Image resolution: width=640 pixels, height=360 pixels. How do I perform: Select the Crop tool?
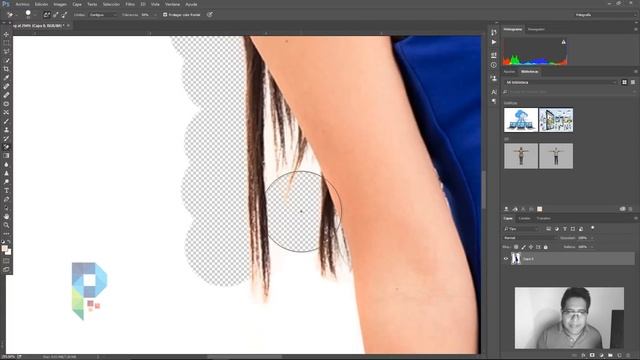6,69
